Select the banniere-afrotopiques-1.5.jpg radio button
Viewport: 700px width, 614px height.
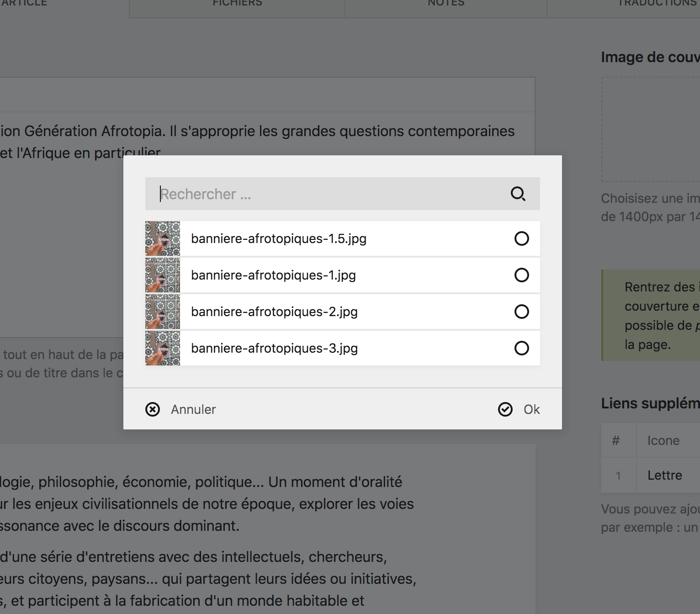(x=521, y=238)
